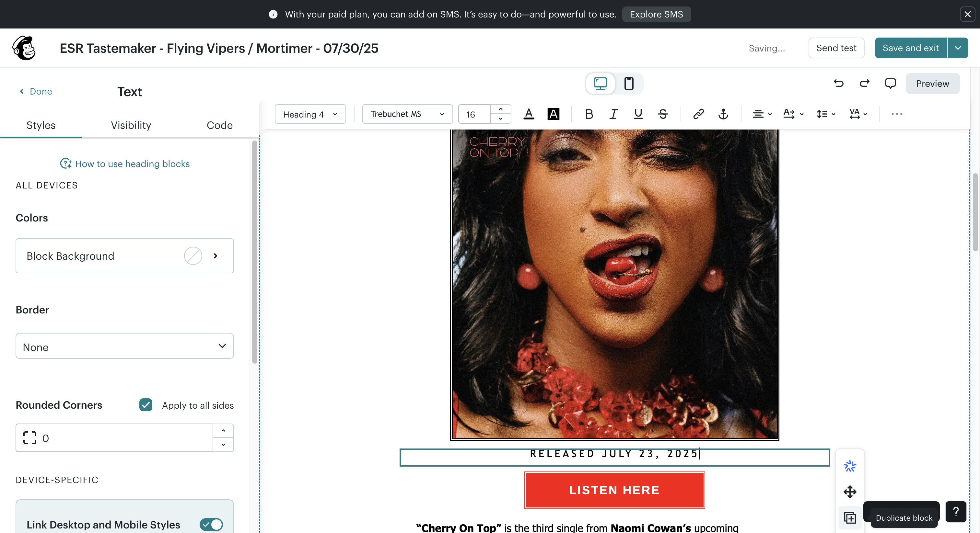Decrease rounded corners value

[223, 445]
